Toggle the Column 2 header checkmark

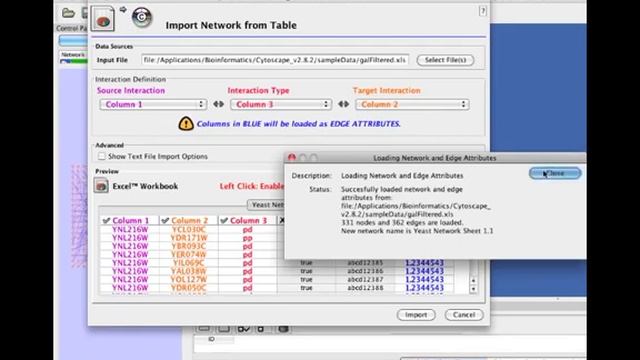tap(165, 220)
